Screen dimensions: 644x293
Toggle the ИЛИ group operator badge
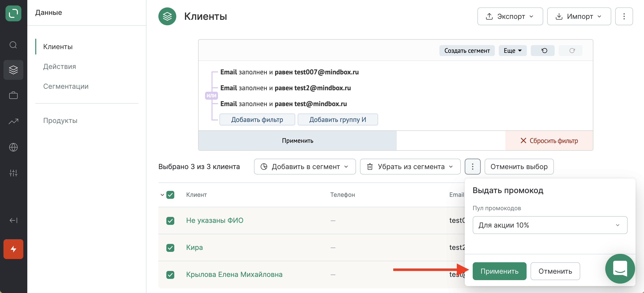pos(211,96)
